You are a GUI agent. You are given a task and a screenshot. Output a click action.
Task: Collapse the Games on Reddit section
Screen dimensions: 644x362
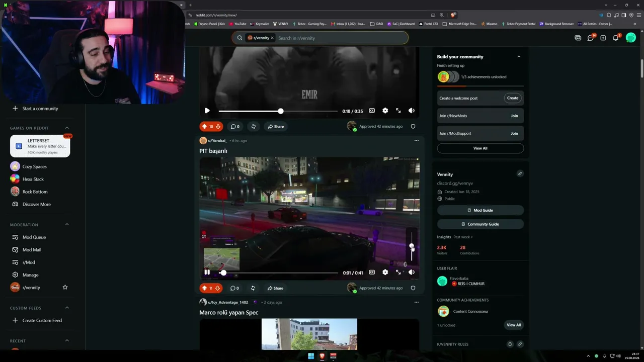click(x=67, y=128)
